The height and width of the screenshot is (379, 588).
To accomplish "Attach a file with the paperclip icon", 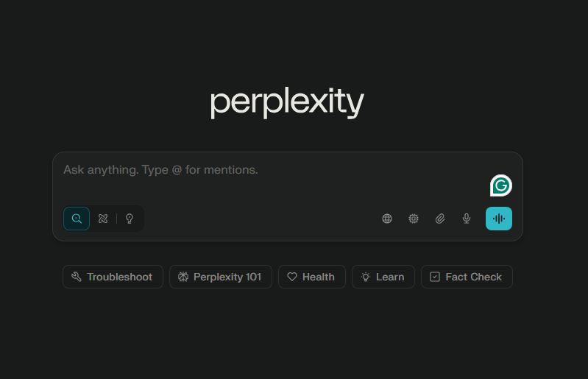I will [440, 219].
